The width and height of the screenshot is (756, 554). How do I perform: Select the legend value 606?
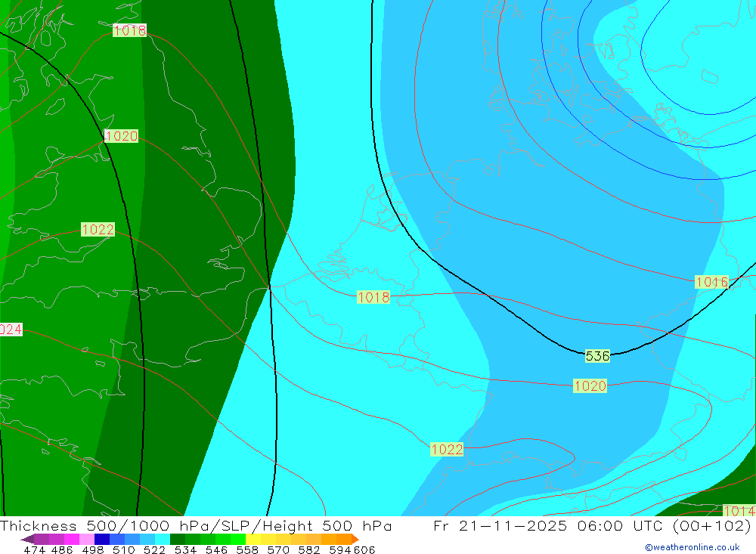tap(364, 549)
